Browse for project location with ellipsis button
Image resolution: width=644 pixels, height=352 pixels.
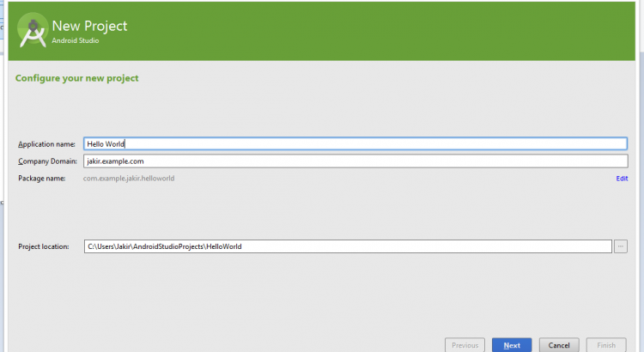click(x=622, y=246)
